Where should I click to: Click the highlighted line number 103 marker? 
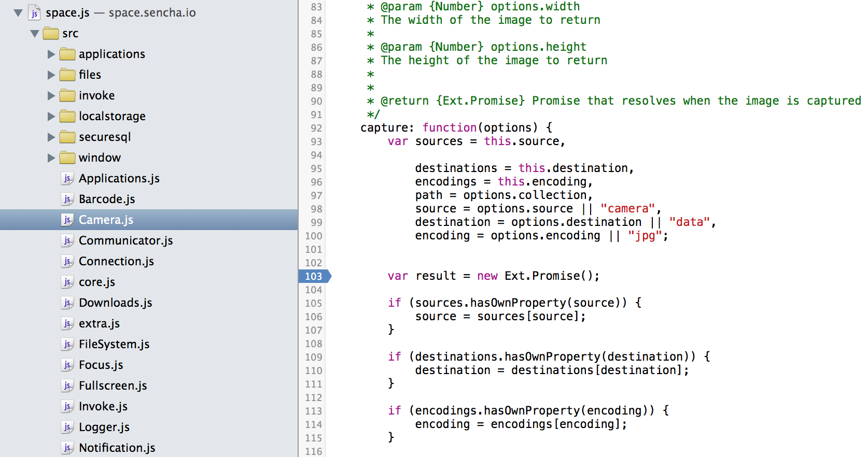[315, 276]
